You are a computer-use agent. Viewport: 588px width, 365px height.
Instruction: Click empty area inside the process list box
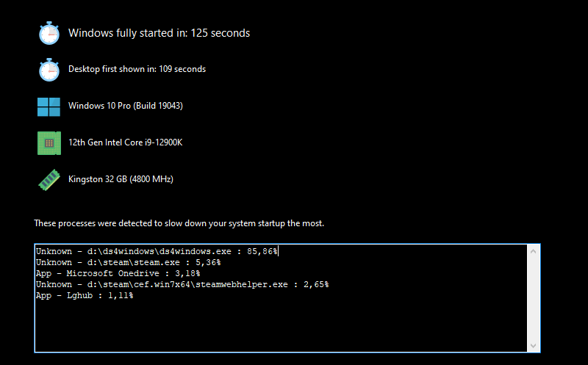pyautogui.click(x=282, y=326)
